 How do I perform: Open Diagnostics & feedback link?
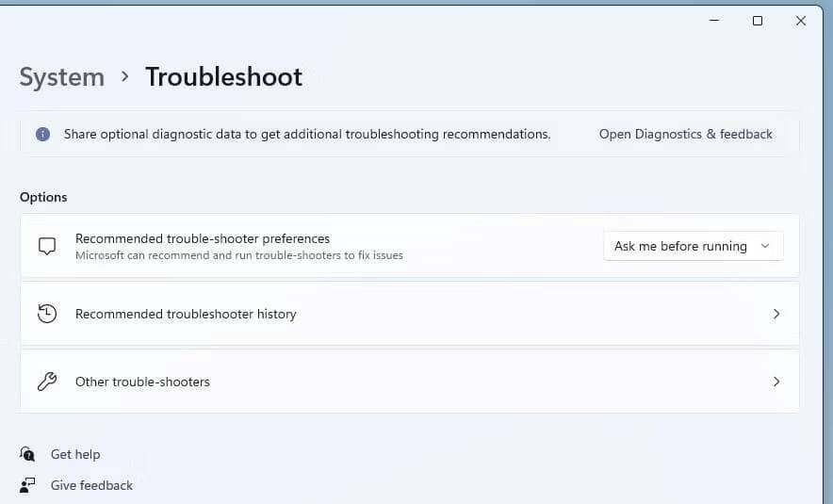point(686,135)
